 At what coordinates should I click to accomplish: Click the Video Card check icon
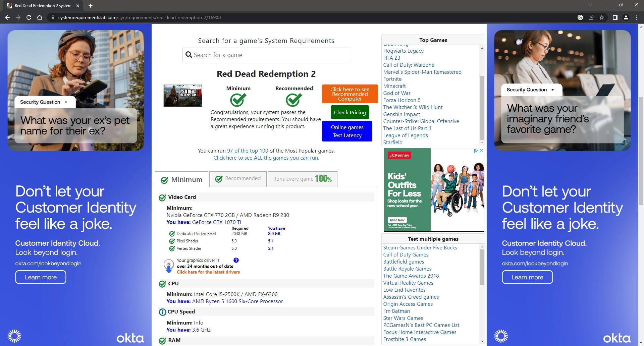click(162, 197)
